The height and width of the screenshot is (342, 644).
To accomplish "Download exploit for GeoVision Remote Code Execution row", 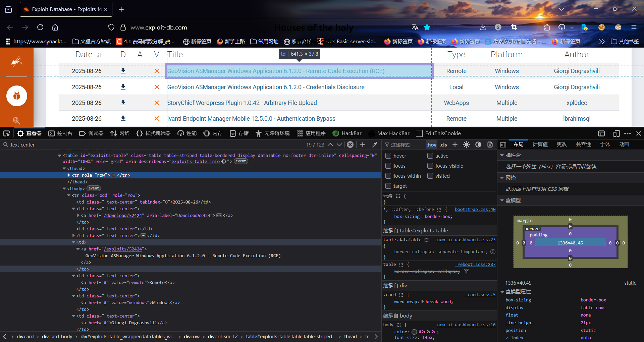I will pos(123,71).
